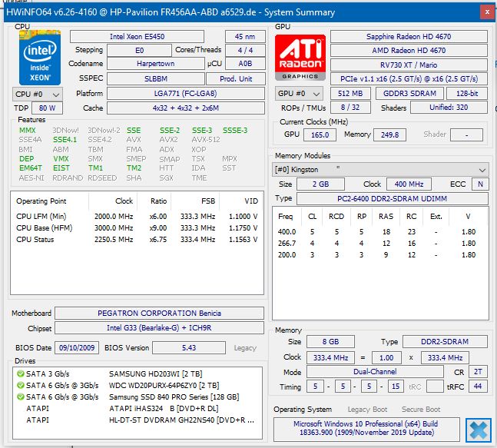The width and height of the screenshot is (497, 448).
Task: Select the CPU Status row
Action: [x=137, y=240]
